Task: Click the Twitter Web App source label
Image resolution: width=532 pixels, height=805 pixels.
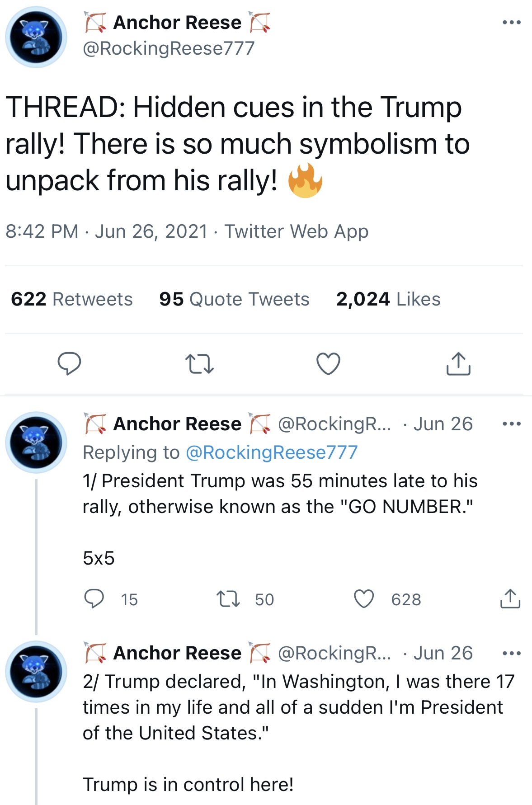Action: click(297, 231)
